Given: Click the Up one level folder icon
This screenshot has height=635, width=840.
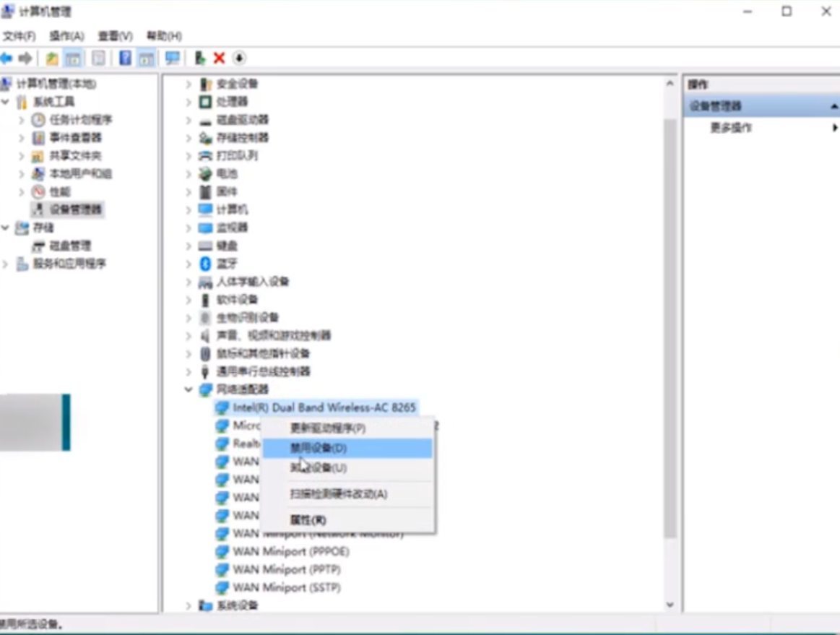Looking at the screenshot, I should 52,59.
